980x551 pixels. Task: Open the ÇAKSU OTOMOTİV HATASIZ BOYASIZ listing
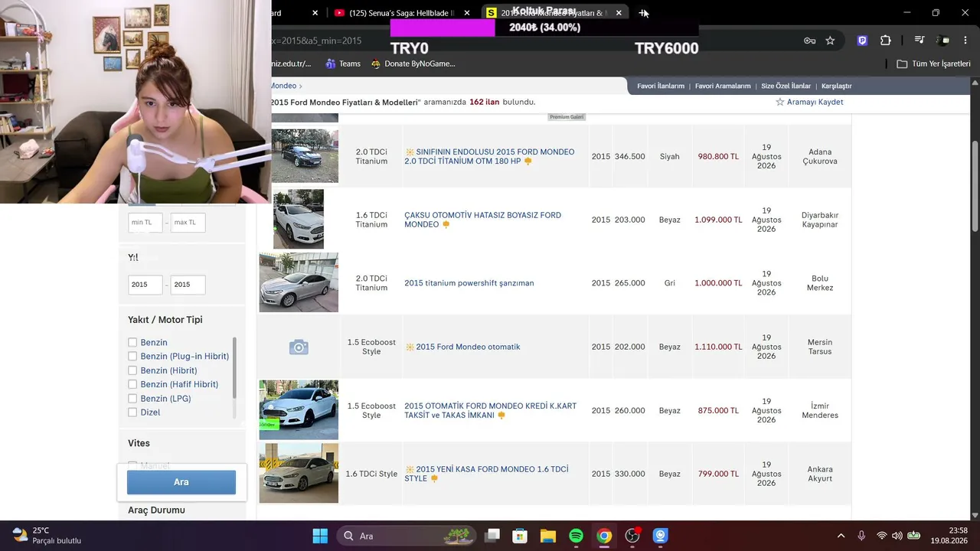click(482, 220)
